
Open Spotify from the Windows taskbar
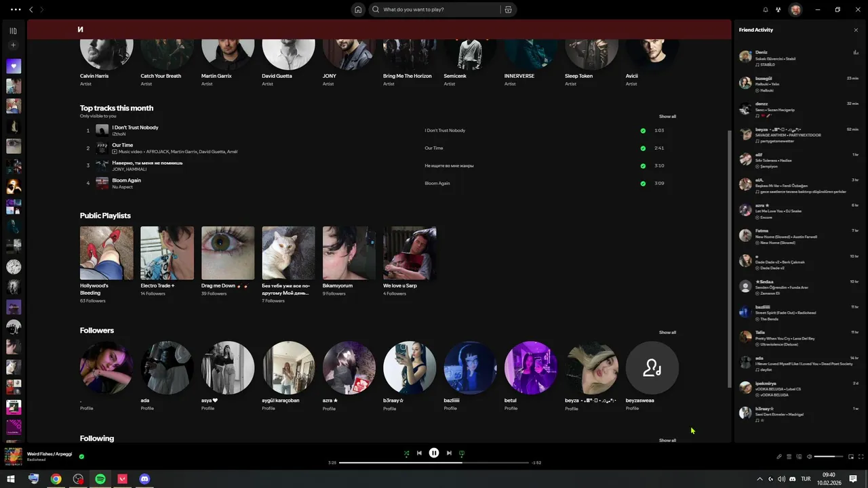(x=100, y=479)
